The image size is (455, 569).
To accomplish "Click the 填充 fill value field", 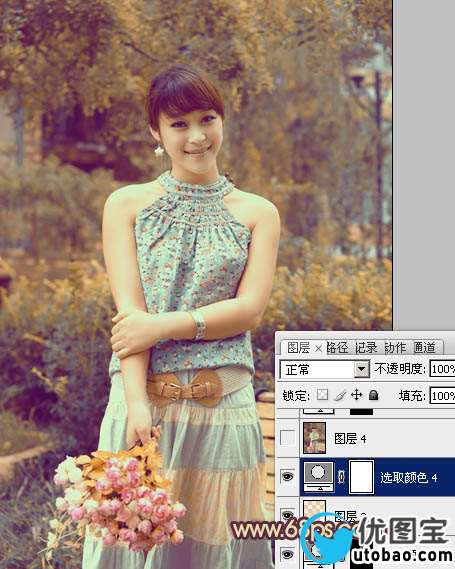I will pyautogui.click(x=442, y=396).
